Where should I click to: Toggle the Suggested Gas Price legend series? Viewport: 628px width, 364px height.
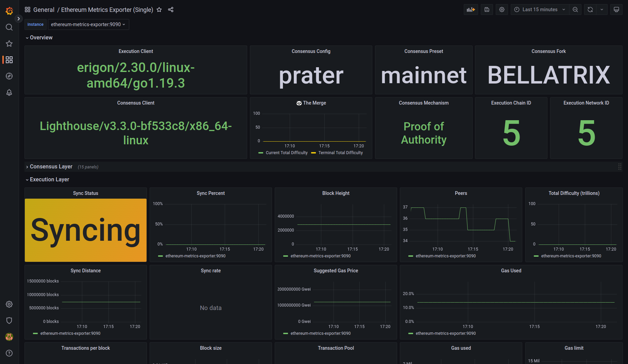(x=321, y=333)
